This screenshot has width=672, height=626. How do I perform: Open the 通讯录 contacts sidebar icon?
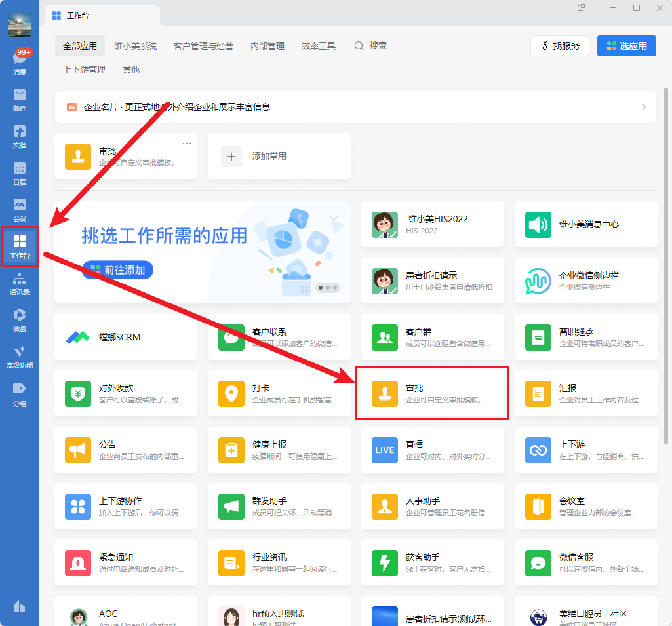[20, 283]
